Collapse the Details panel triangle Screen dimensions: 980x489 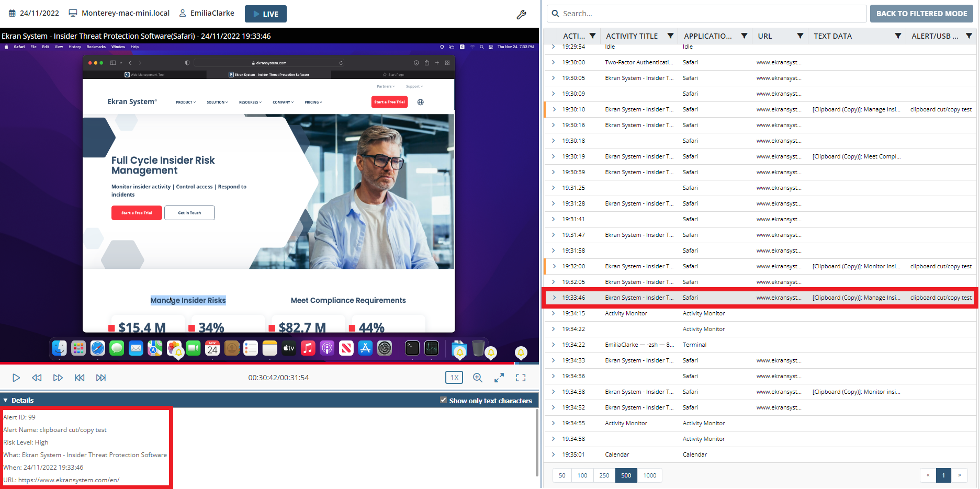pyautogui.click(x=6, y=400)
